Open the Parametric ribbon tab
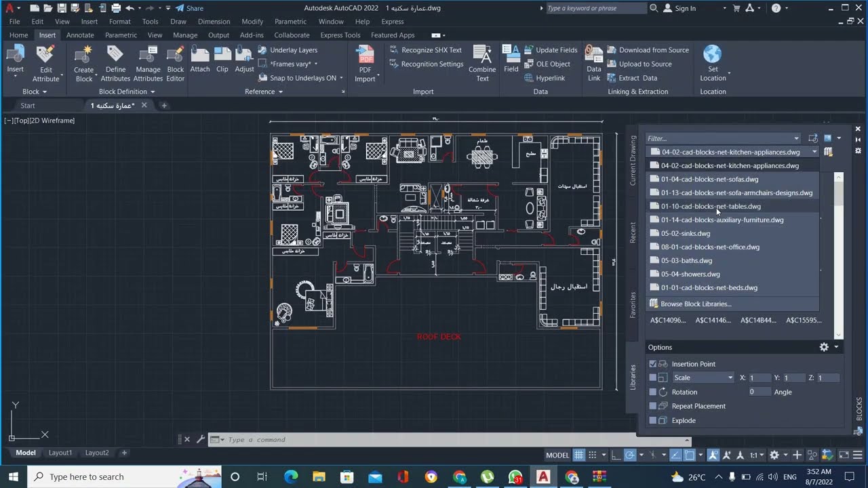Screen dimensions: 868x488 pos(121,35)
